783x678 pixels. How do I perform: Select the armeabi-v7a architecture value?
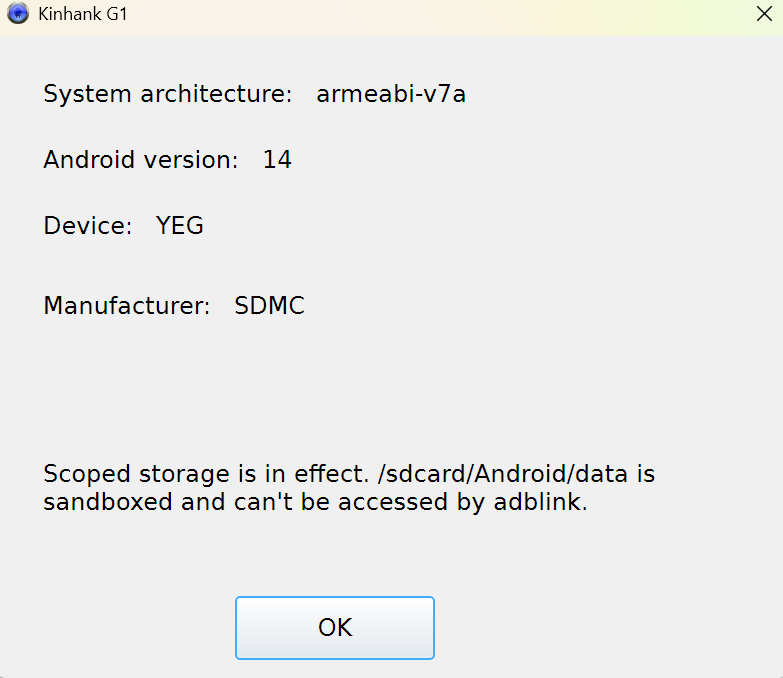pyautogui.click(x=391, y=95)
